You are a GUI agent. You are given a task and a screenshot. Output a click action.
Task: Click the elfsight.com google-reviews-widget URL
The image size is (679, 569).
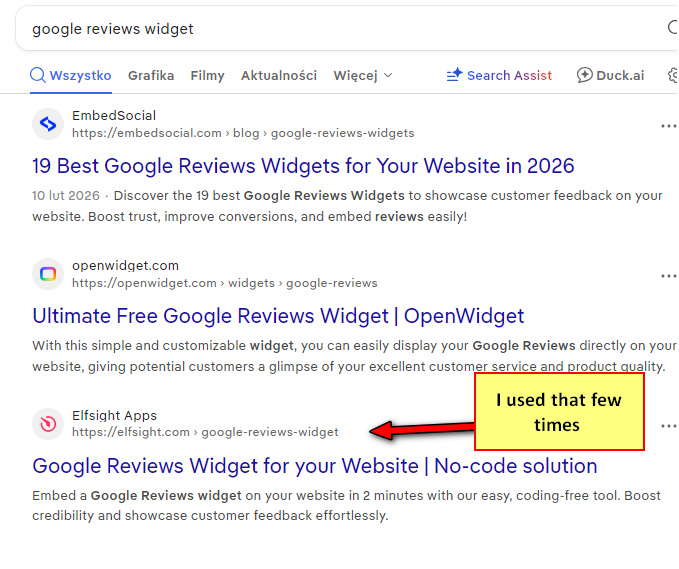(x=205, y=432)
